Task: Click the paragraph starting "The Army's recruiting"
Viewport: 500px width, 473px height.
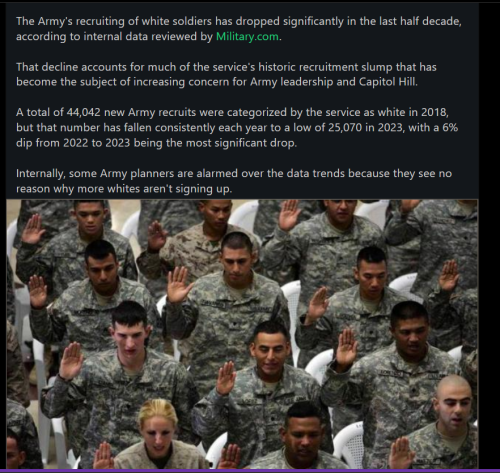Action: pos(239,29)
